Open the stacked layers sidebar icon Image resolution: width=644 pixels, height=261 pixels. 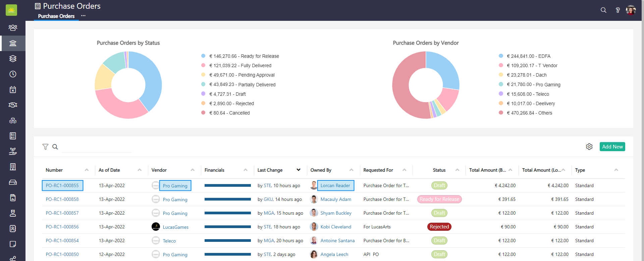coord(13,59)
